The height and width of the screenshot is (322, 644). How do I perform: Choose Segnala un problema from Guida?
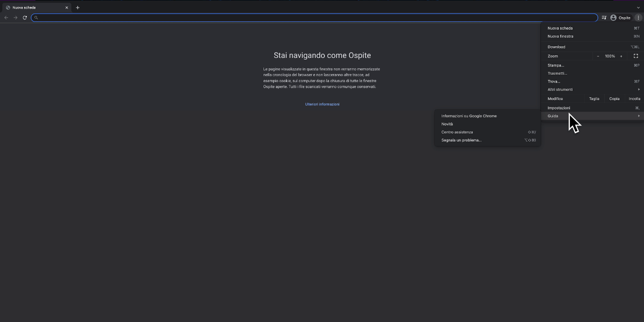(x=461, y=140)
